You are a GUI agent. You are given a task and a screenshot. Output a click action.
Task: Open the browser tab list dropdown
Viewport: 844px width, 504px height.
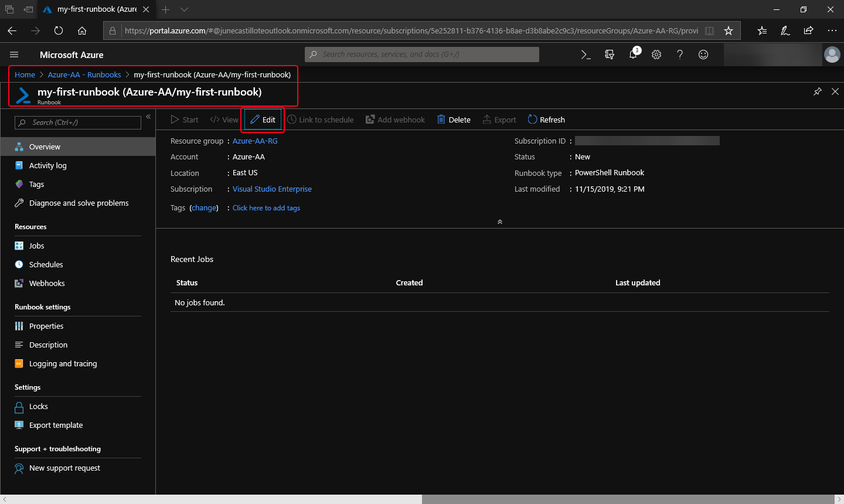click(x=184, y=9)
